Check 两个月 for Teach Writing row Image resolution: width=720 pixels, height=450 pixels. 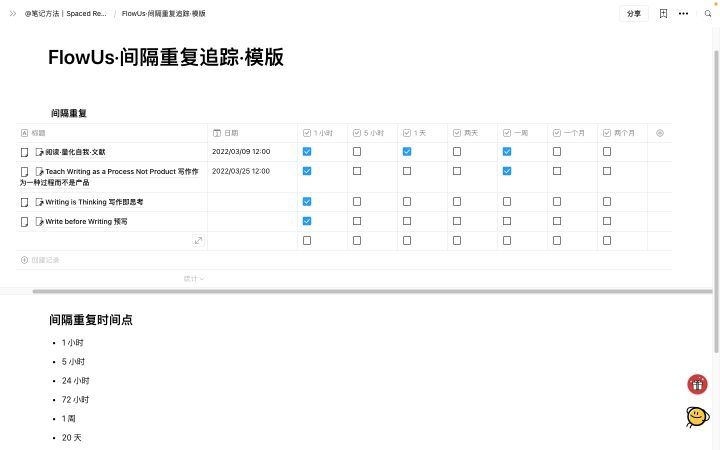click(607, 171)
